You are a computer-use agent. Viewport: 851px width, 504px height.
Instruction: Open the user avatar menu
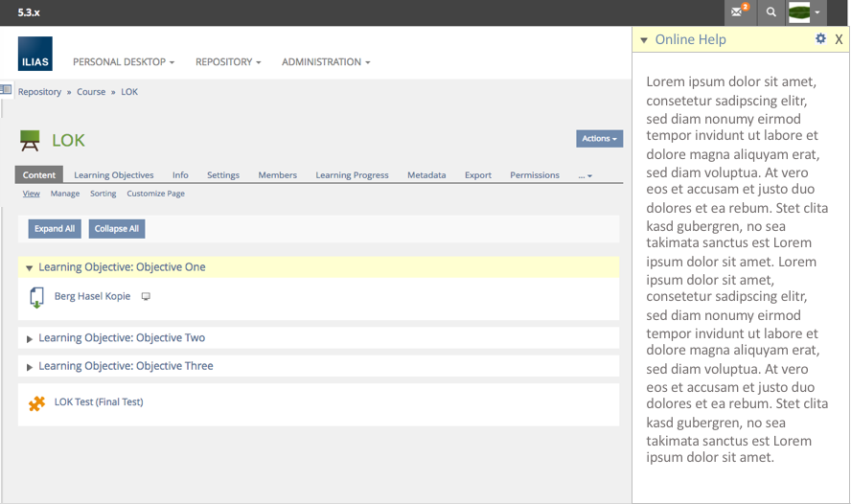(x=805, y=12)
